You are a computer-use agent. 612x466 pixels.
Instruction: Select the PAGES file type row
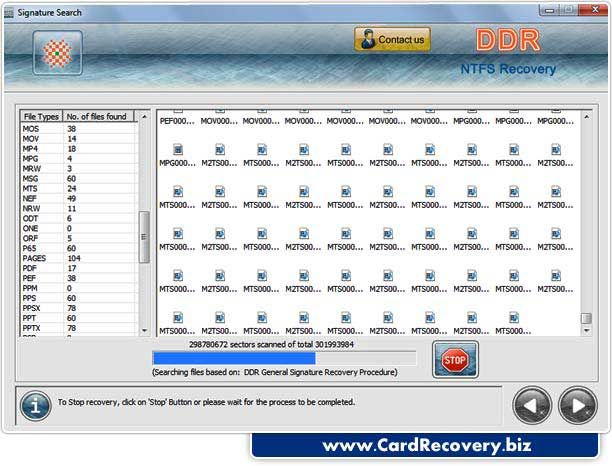pyautogui.click(x=79, y=258)
